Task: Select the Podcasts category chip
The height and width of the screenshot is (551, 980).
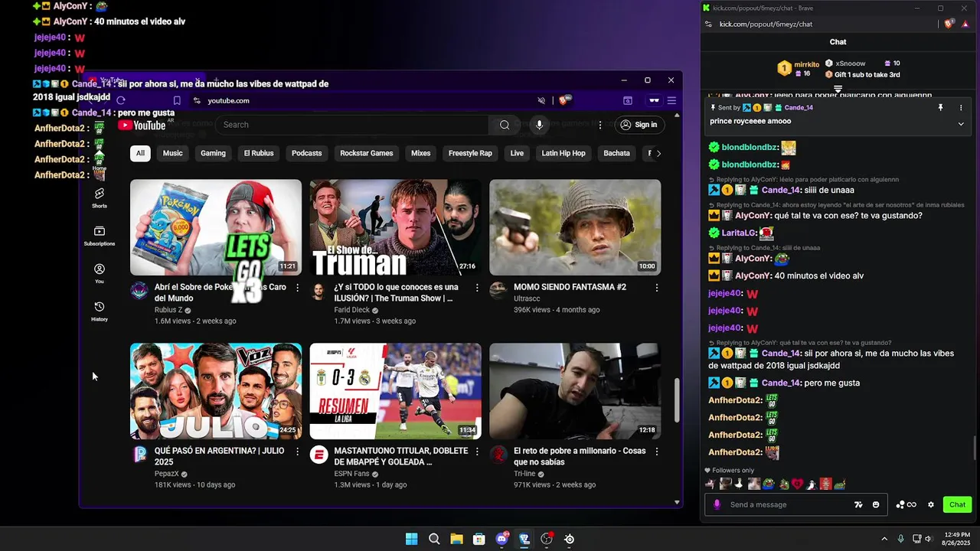Action: pyautogui.click(x=306, y=153)
